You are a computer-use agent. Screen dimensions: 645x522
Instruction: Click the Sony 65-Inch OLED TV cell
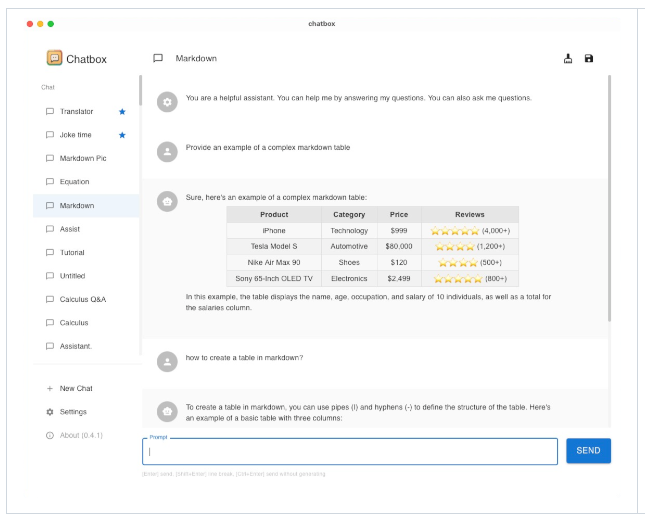[274, 278]
